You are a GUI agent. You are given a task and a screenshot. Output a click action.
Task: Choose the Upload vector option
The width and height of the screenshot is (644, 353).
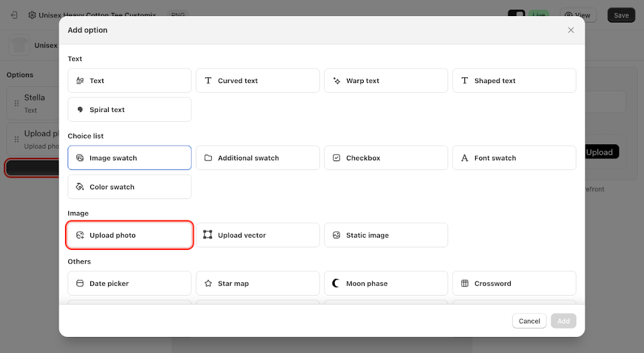[258, 235]
